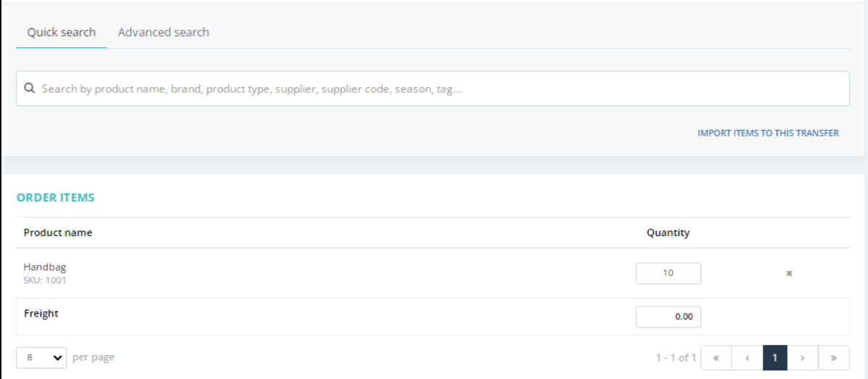The image size is (868, 379).
Task: Click the Handbag product name
Action: coord(45,267)
